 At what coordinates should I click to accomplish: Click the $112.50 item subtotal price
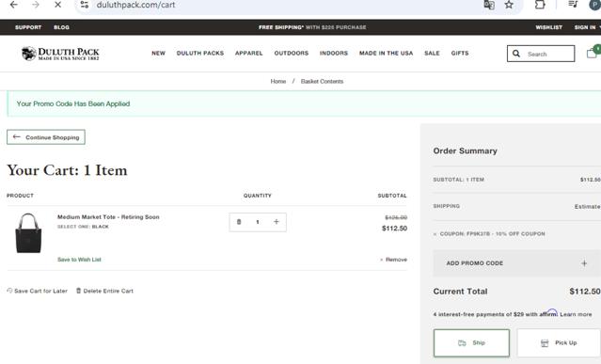click(394, 229)
